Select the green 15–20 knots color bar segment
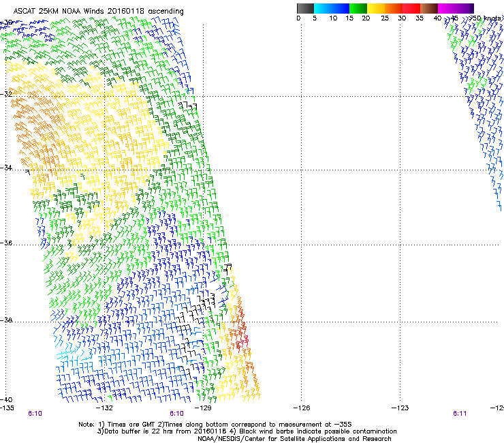The width and height of the screenshot is (504, 443). (358, 8)
